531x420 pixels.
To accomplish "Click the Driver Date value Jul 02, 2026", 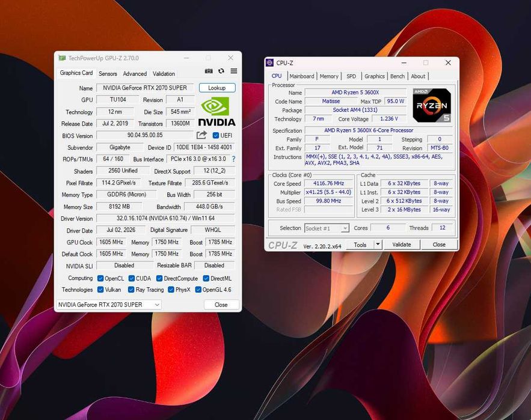I will [121, 230].
